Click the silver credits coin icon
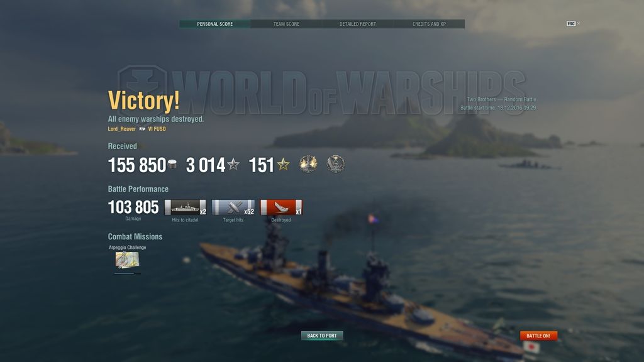Screen dimensions: 644x362 [x=172, y=164]
